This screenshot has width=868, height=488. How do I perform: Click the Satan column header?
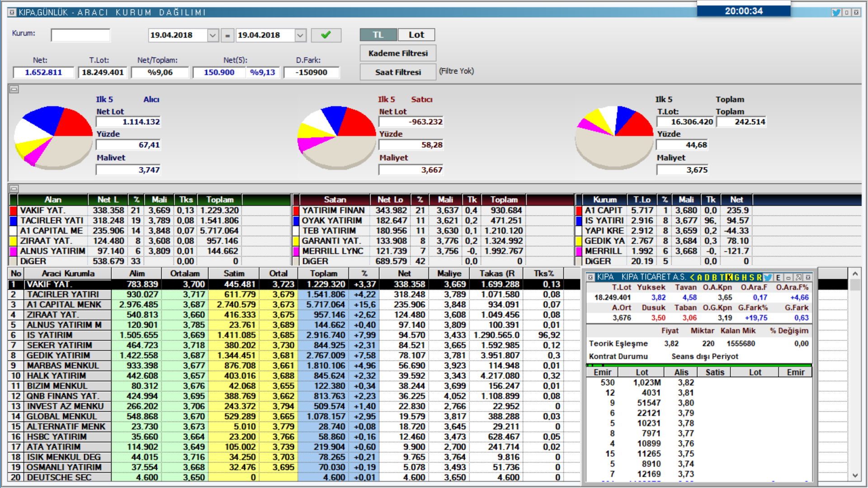(335, 199)
